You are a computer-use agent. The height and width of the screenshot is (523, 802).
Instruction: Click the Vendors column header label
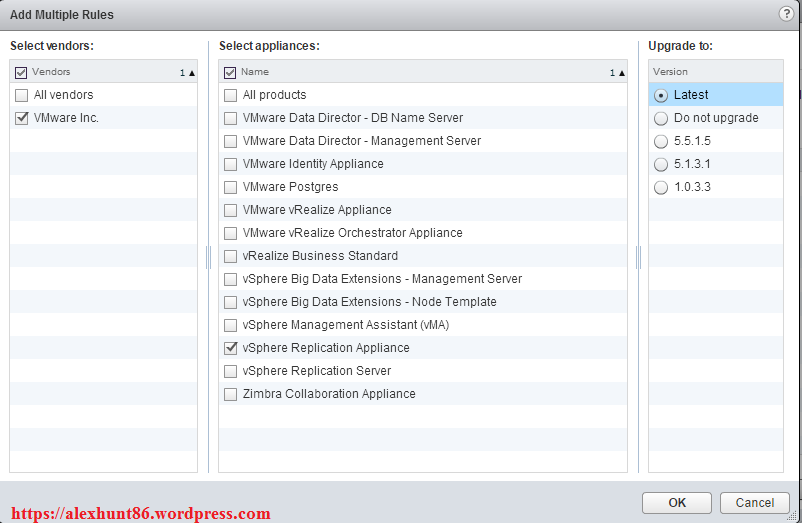(51, 72)
